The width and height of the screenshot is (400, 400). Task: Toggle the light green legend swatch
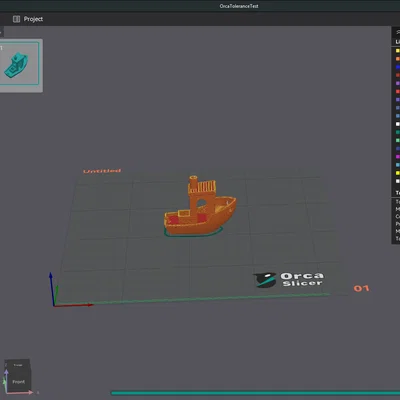tap(398, 140)
